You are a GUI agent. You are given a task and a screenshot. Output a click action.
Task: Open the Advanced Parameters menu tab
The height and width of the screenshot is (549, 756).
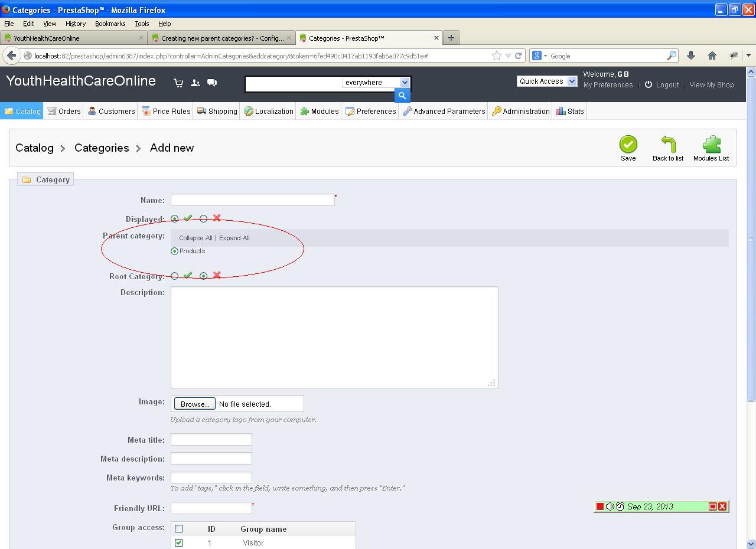point(444,111)
